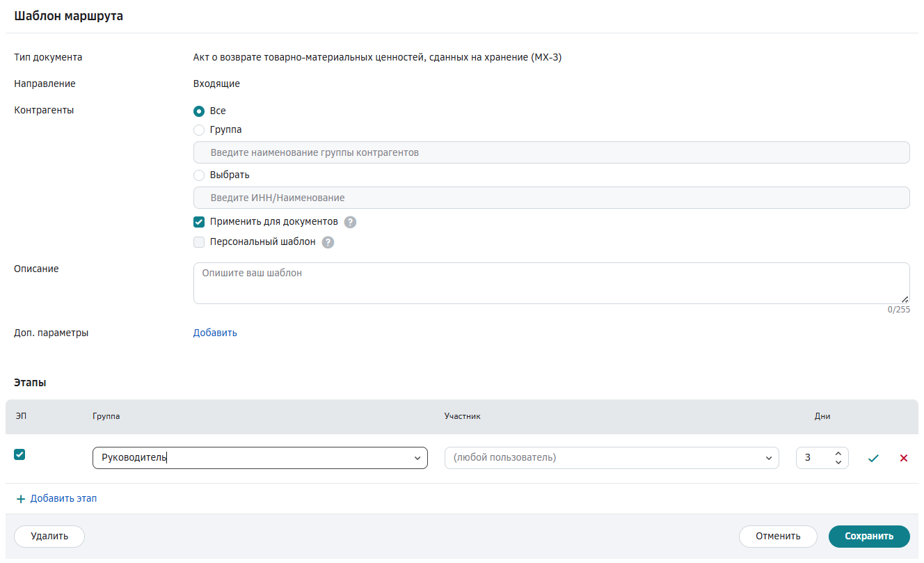Open the help icon beside 'Персональный шаблон'
The height and width of the screenshot is (563, 924).
point(328,242)
